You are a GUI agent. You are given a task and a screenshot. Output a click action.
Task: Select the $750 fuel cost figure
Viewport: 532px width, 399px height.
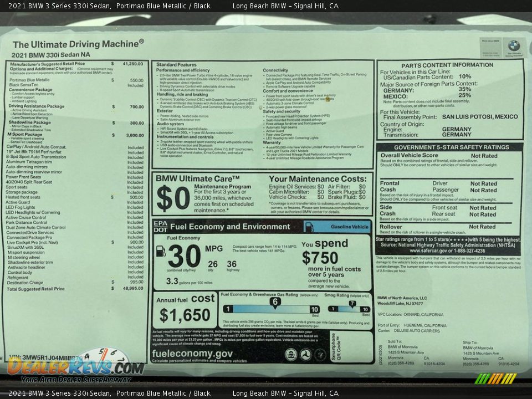click(x=320, y=258)
